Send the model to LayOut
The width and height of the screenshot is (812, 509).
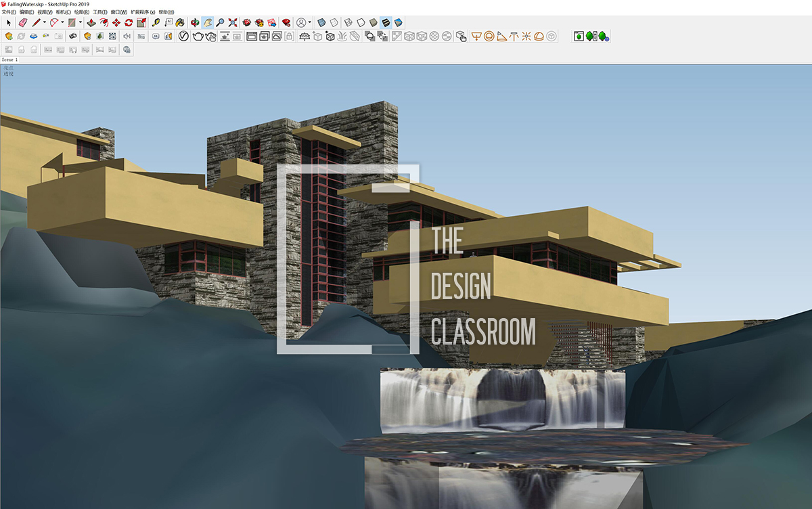(271, 22)
